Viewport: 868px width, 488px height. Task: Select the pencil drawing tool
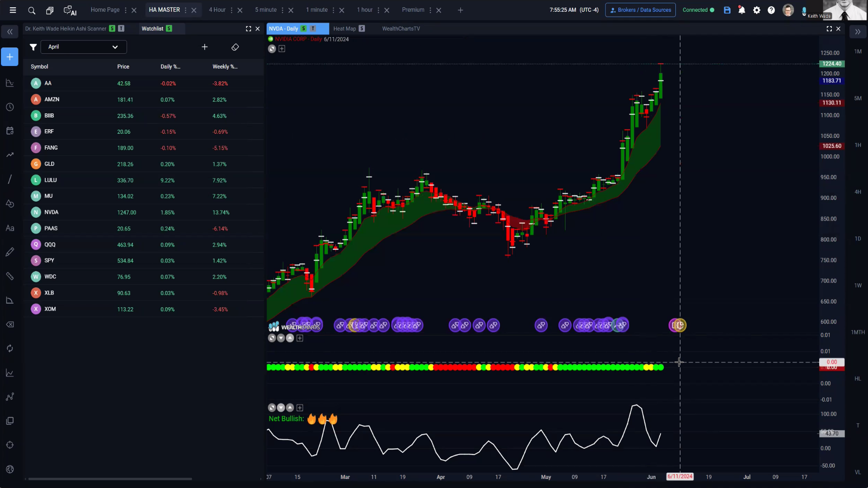point(10,252)
